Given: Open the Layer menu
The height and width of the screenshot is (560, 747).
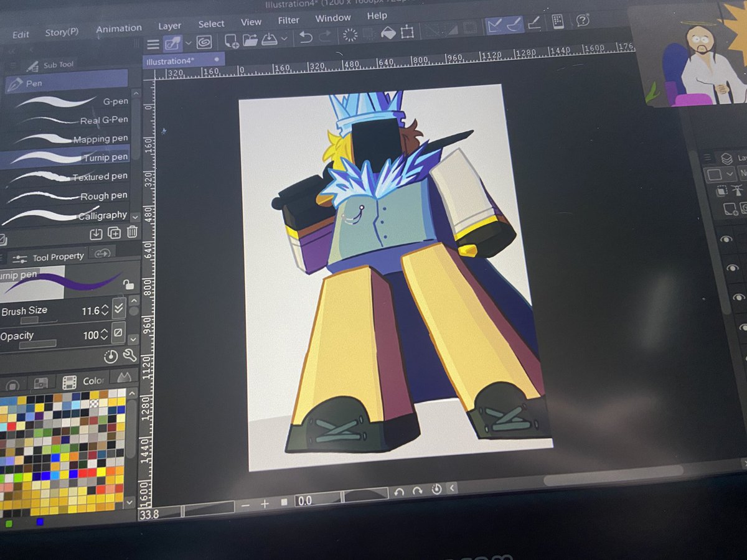Looking at the screenshot, I should [169, 26].
